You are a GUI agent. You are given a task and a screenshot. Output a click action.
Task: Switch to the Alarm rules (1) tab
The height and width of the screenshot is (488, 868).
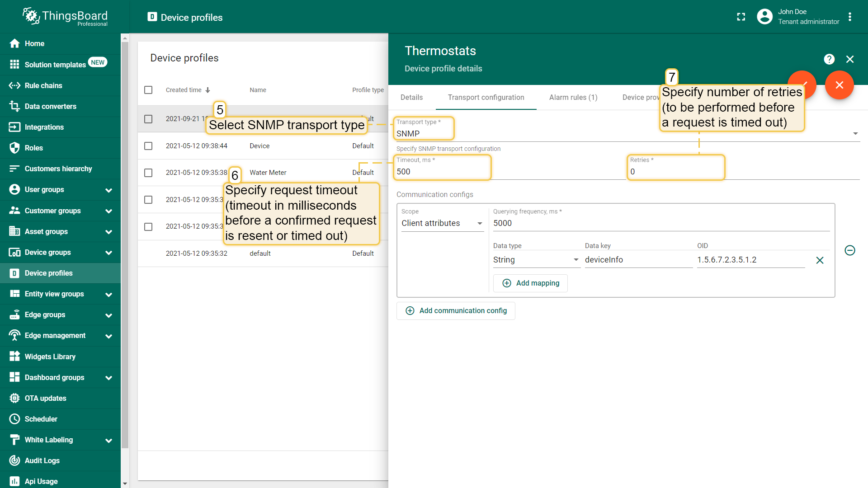click(x=573, y=98)
